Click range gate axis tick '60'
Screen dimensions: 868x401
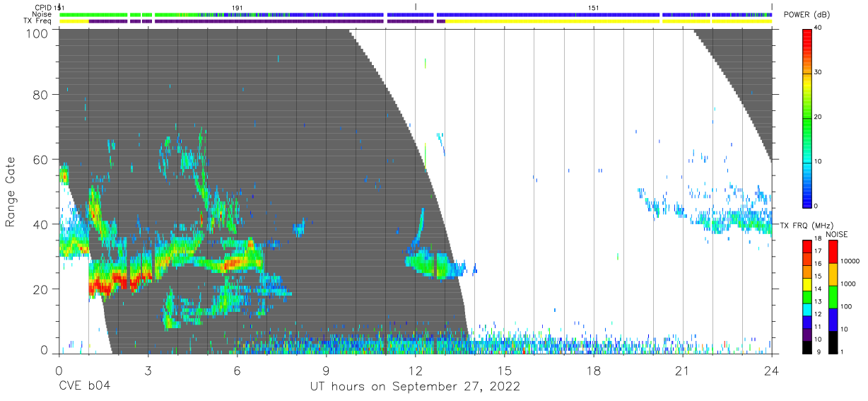point(40,159)
